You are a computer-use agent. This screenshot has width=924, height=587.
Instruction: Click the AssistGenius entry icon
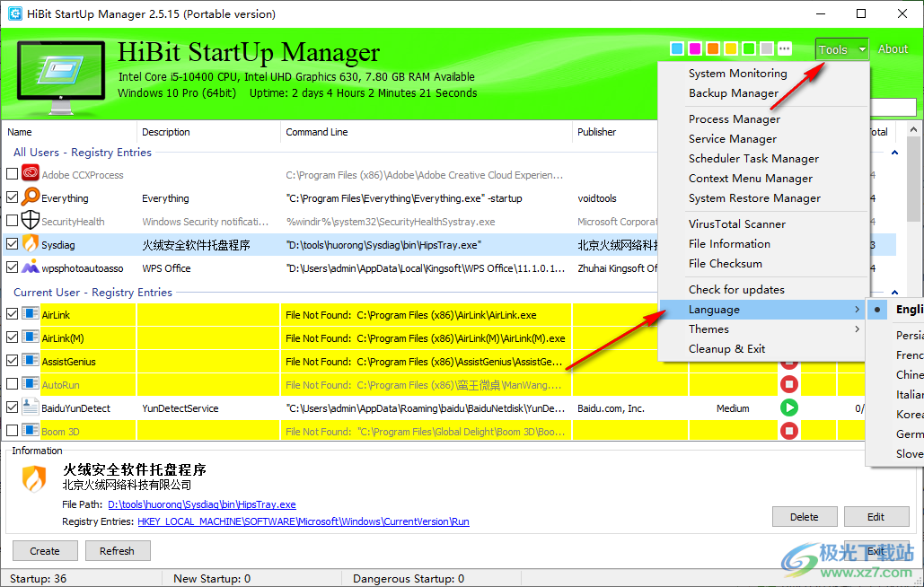pyautogui.click(x=30, y=360)
